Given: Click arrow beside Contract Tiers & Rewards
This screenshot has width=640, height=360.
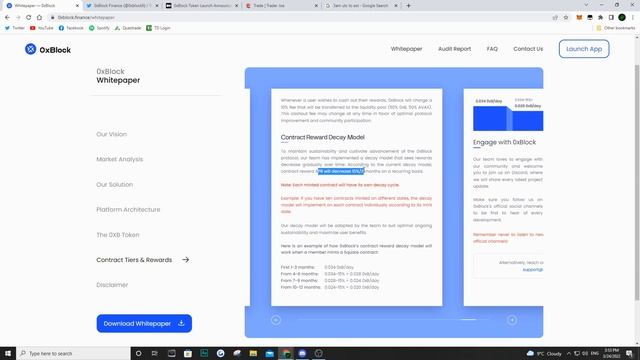Looking at the screenshot, I should pyautogui.click(x=186, y=260).
